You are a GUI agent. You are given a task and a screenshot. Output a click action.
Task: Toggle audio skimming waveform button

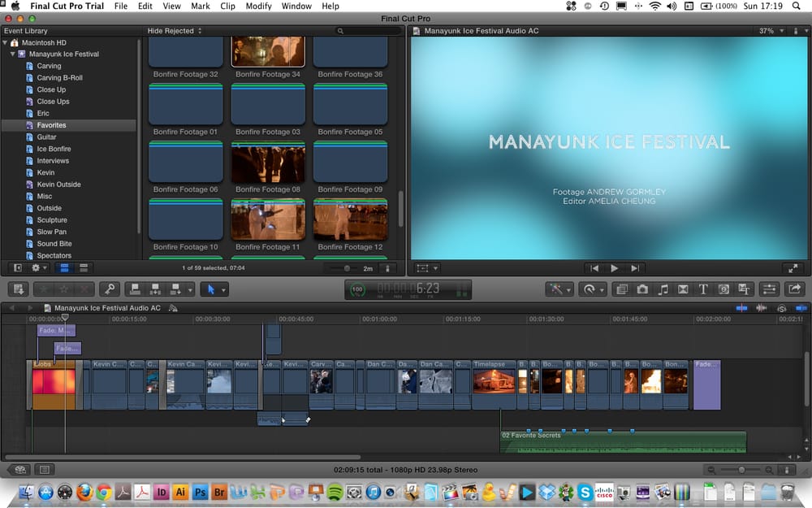click(762, 308)
